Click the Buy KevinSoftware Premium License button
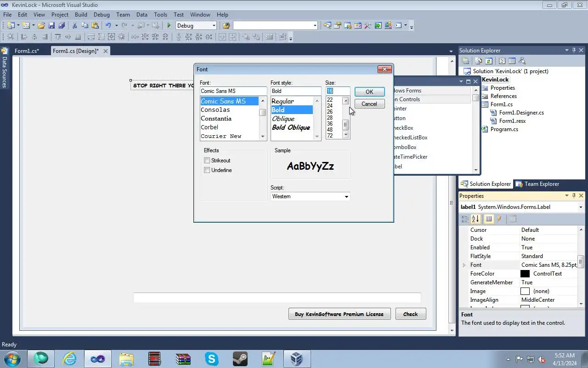 (339, 314)
